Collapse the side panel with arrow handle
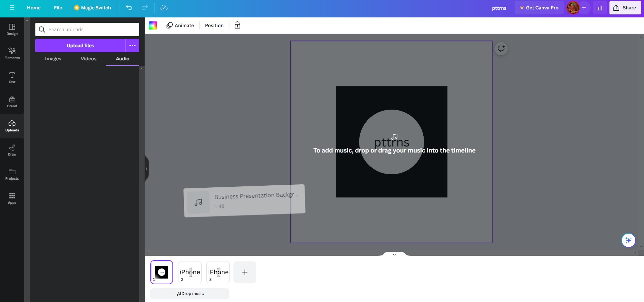The height and width of the screenshot is (302, 644). tap(147, 169)
